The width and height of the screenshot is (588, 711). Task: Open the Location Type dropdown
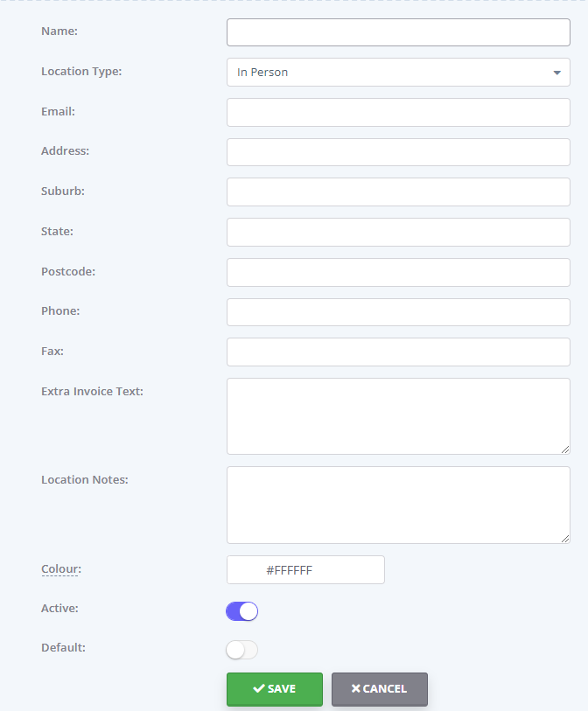(x=398, y=72)
